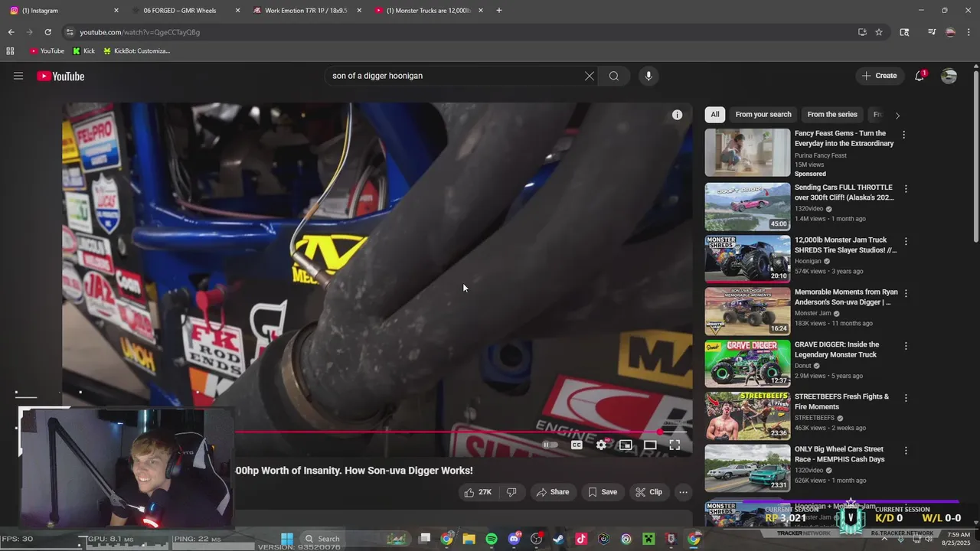Image resolution: width=980 pixels, height=551 pixels.
Task: Bookmark this page with star
Action: pos(879,32)
